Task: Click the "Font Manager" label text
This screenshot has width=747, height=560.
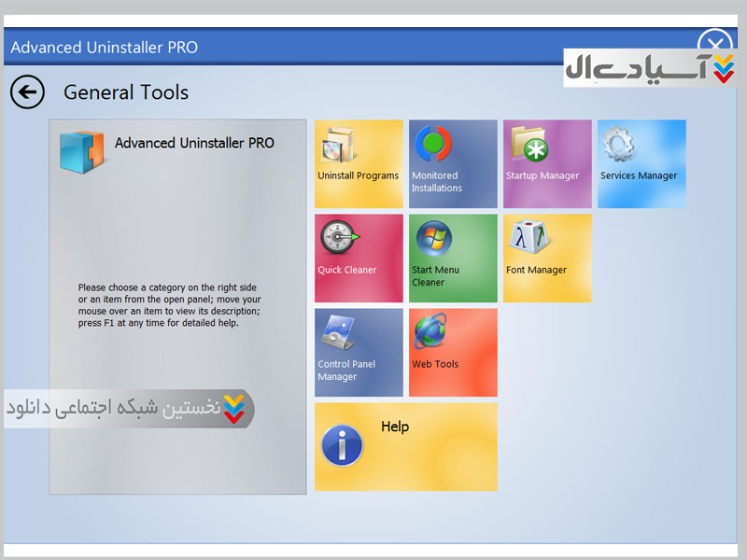Action: [x=536, y=271]
